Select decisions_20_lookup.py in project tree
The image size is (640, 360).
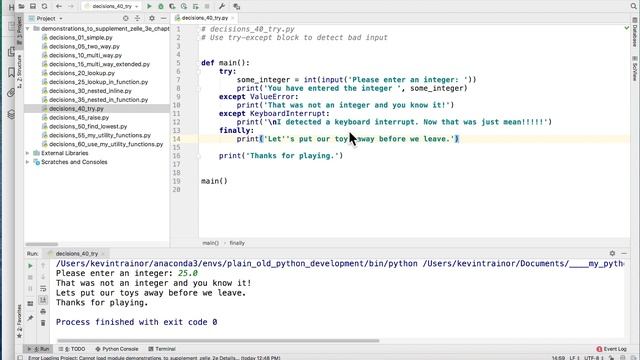point(82,73)
